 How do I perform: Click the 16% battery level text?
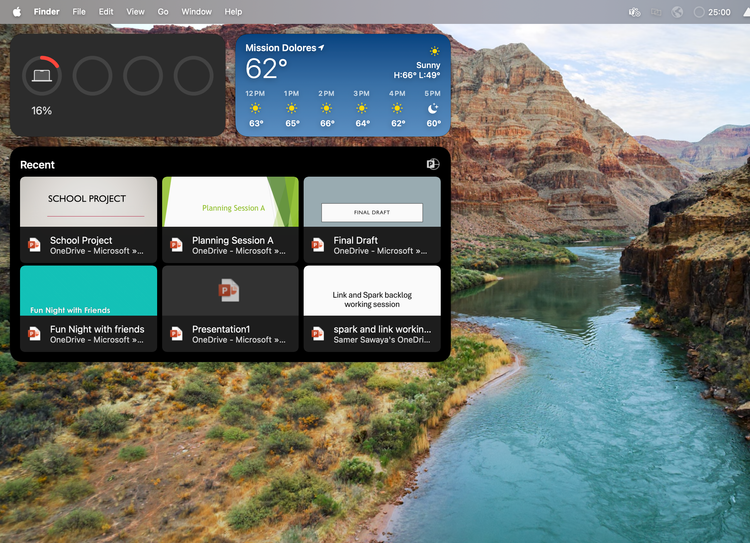coord(42,111)
